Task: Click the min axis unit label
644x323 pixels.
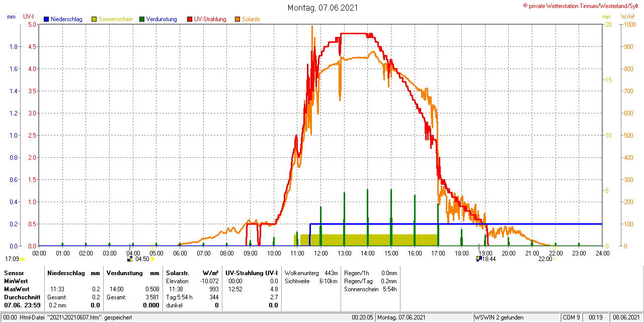Action: coord(606,17)
